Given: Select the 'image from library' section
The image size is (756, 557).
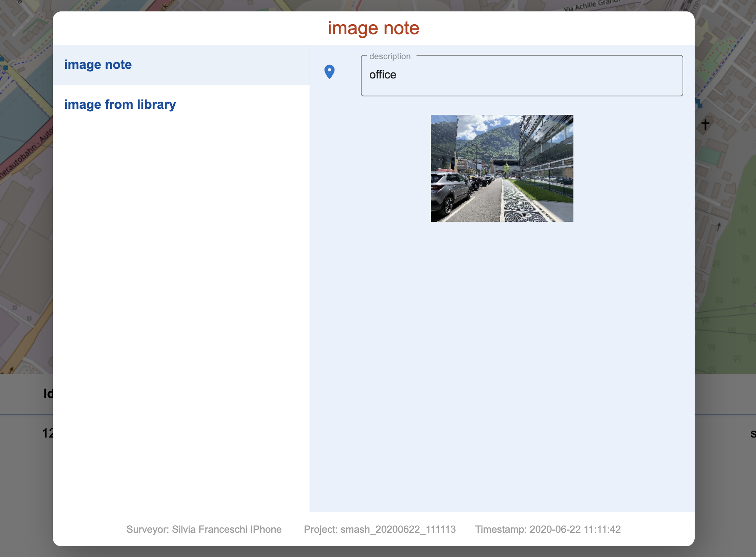Looking at the screenshot, I should coord(181,105).
